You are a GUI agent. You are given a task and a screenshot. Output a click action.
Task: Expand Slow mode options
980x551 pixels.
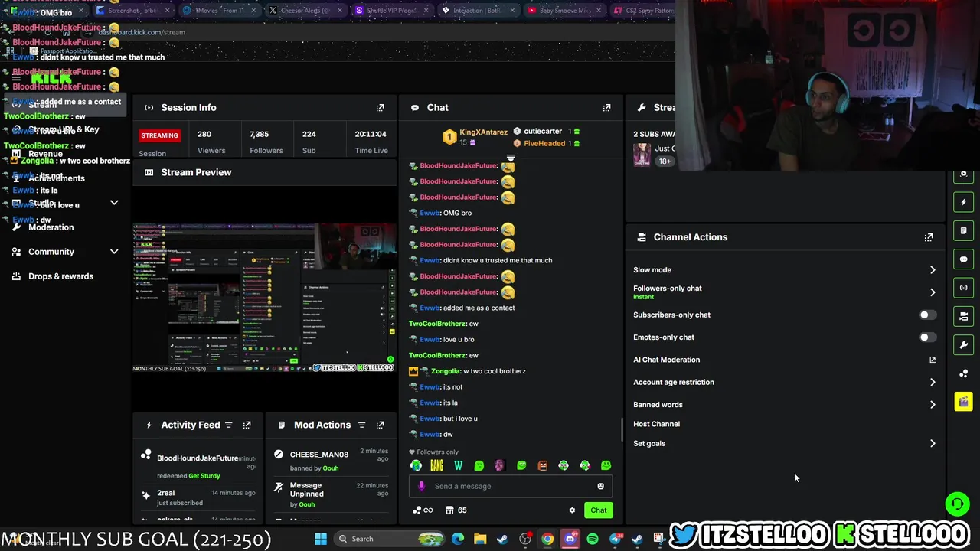[x=933, y=270]
